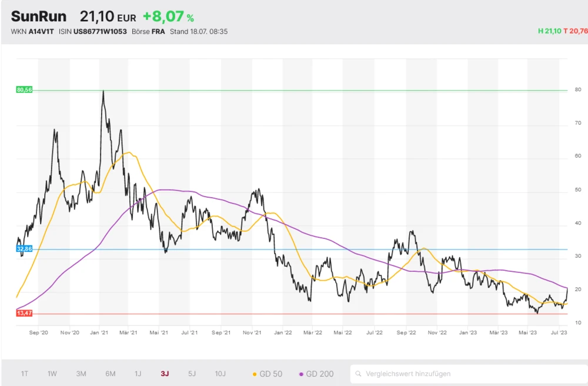Click the active 3J range tab

click(x=165, y=374)
